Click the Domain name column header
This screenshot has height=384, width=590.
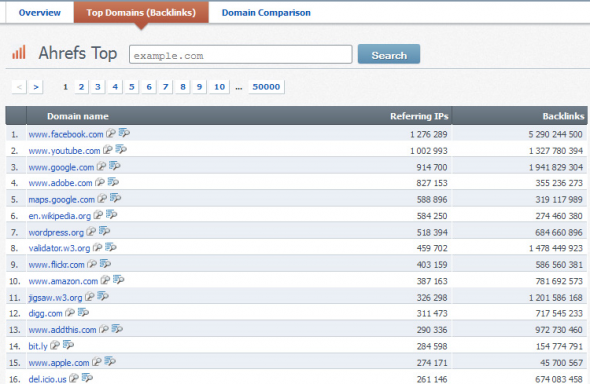(78, 116)
